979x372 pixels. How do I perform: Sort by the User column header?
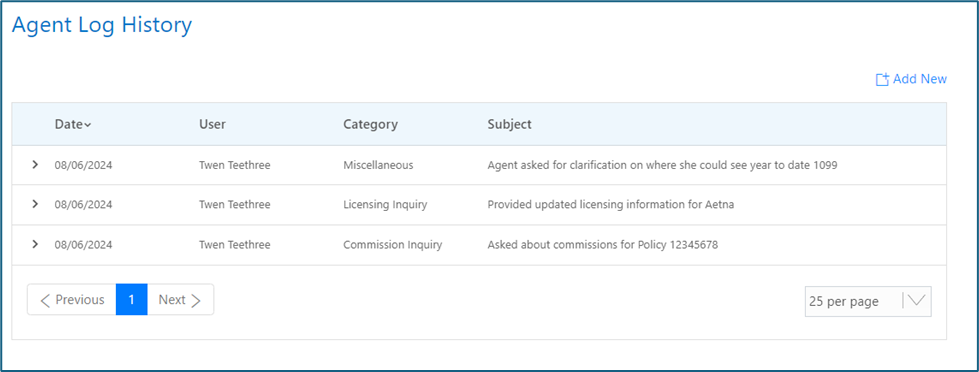(212, 124)
